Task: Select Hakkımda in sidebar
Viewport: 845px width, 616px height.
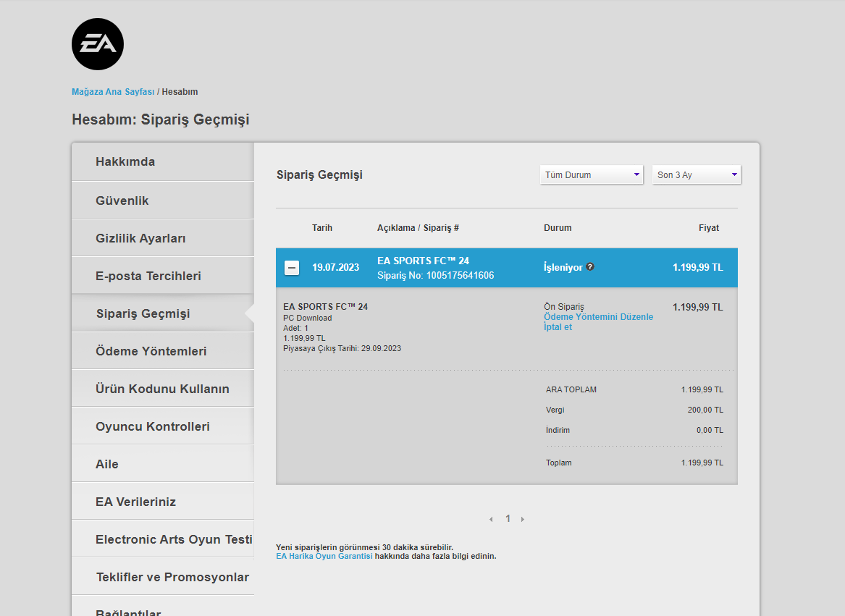Action: [163, 161]
